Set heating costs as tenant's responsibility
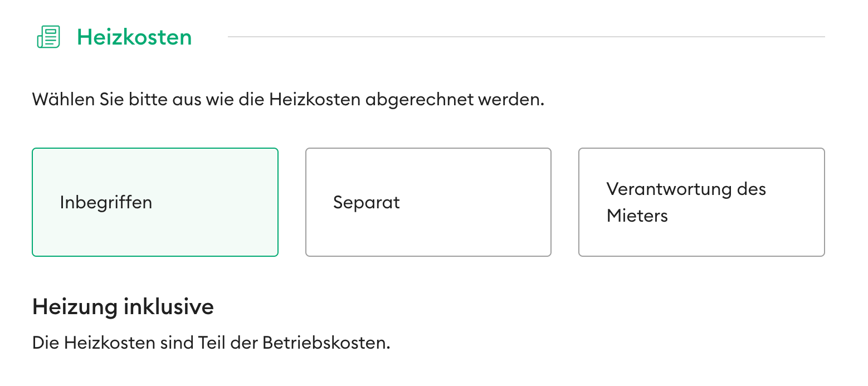This screenshot has height=386, width=868. pos(701,202)
